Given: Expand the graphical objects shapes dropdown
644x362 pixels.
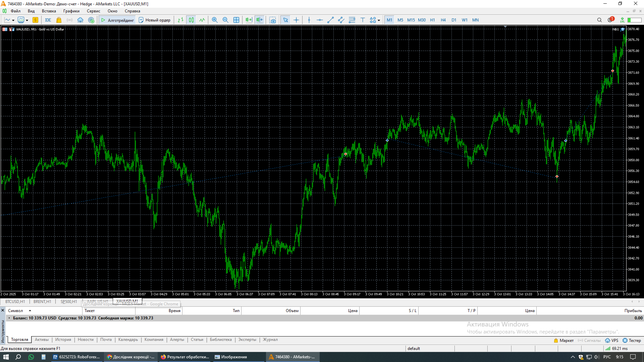Looking at the screenshot, I should pos(379,20).
